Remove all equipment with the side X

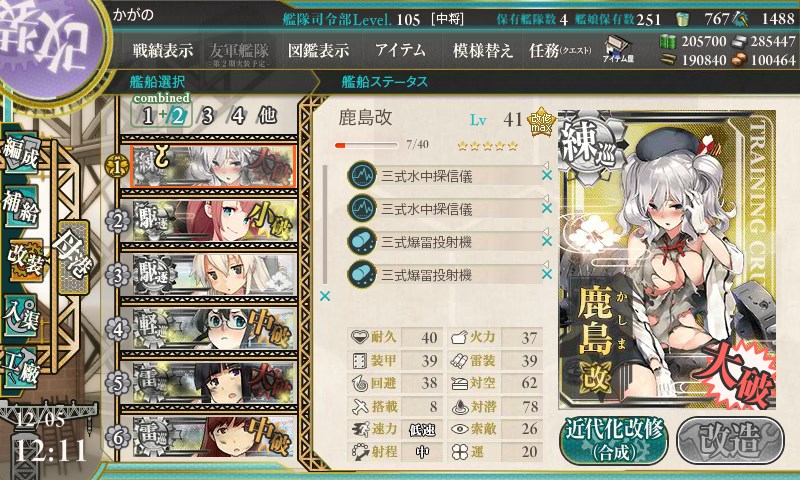(x=324, y=296)
